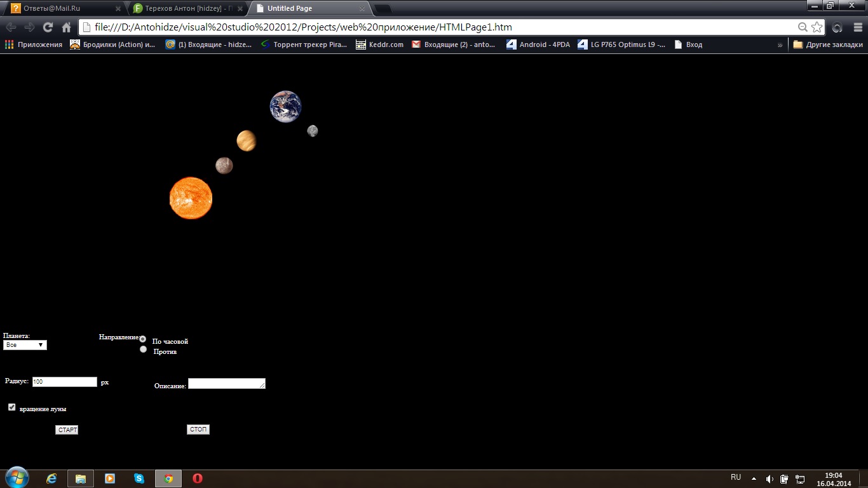This screenshot has width=868, height=488.
Task: Open the media player taskbar icon
Action: click(110, 478)
